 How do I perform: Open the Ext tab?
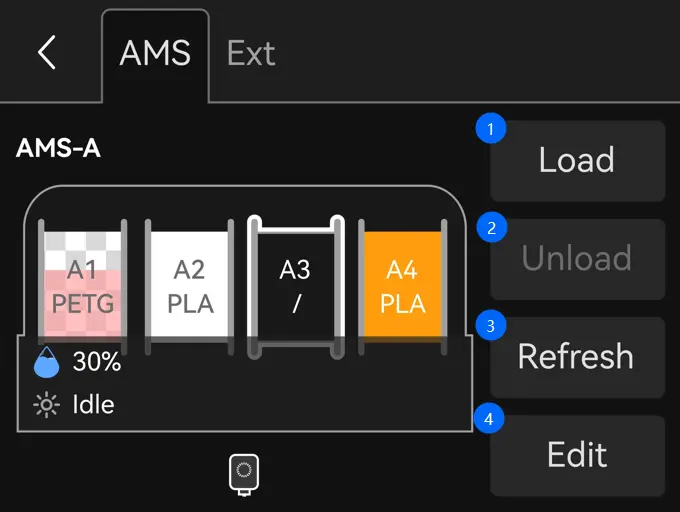(x=251, y=53)
